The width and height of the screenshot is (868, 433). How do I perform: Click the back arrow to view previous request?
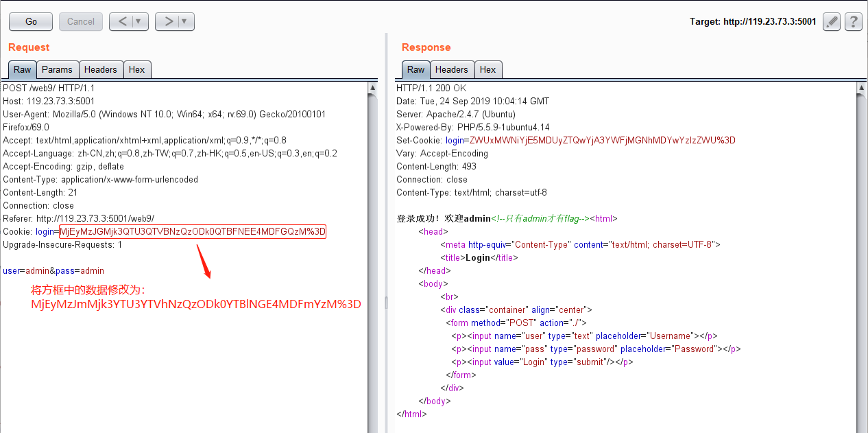point(123,21)
